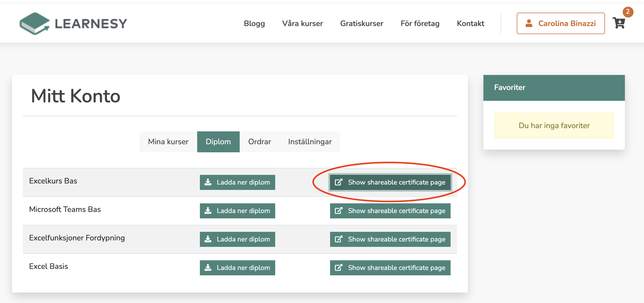Screen dimensions: 644x303
Task: Click the cart badge showing 2
Action: (x=628, y=12)
